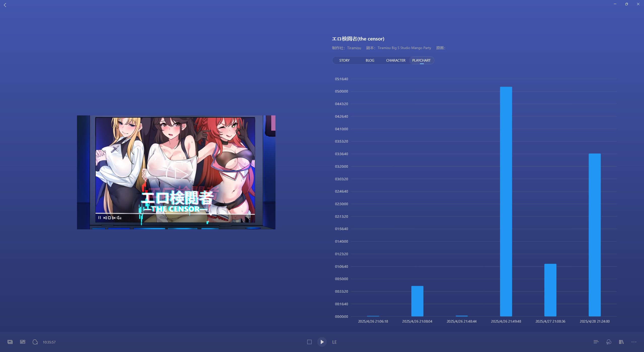Click the 原画 label
Image resolution: width=644 pixels, height=352 pixels.
point(440,48)
